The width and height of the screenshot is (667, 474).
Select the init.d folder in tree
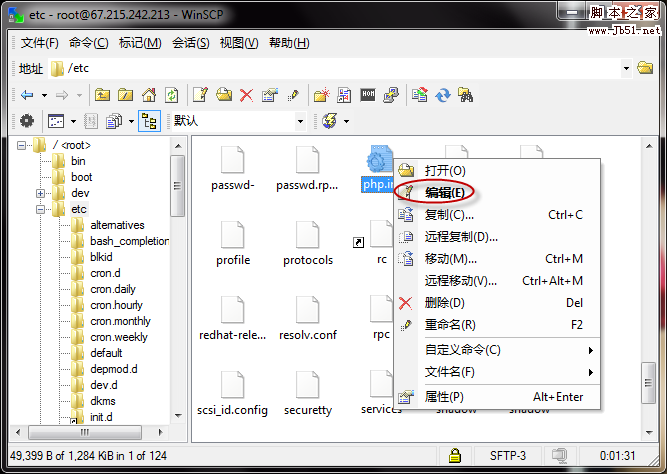tap(101, 417)
